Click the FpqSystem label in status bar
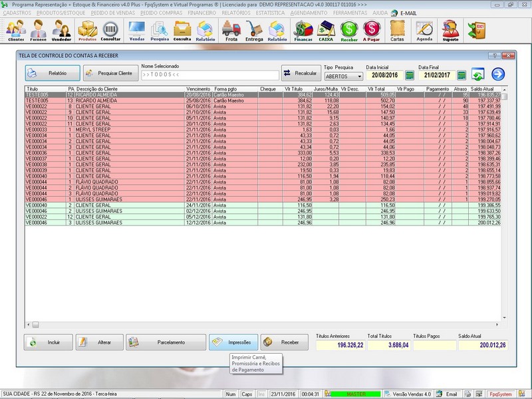 [x=501, y=394]
